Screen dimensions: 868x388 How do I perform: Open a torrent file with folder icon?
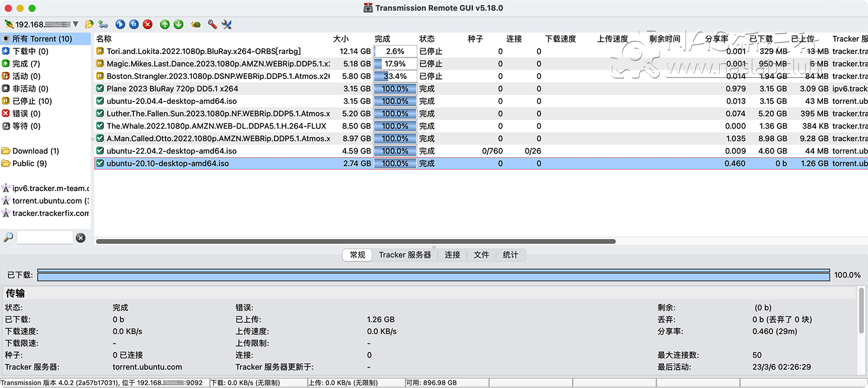tap(89, 24)
